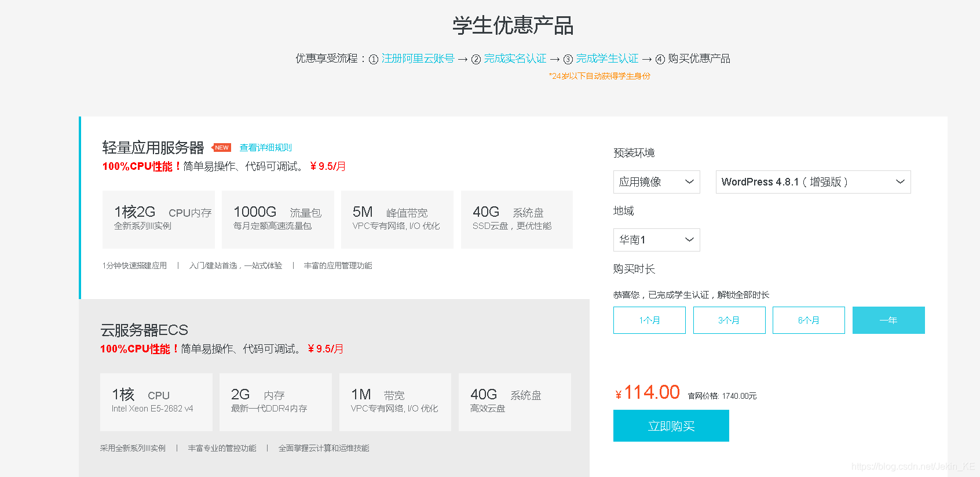Click the ECS 1M 带宽 spec card
This screenshot has height=477, width=980.
pos(395,402)
